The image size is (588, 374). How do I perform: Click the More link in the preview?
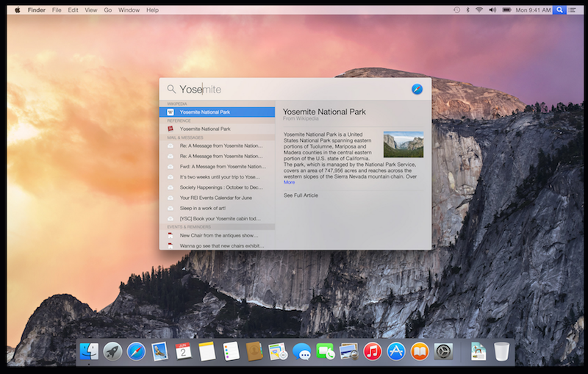point(289,182)
